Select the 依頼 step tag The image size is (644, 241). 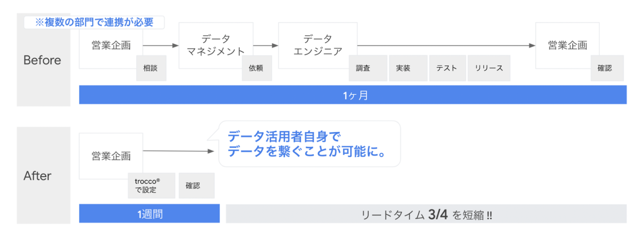[x=256, y=68]
